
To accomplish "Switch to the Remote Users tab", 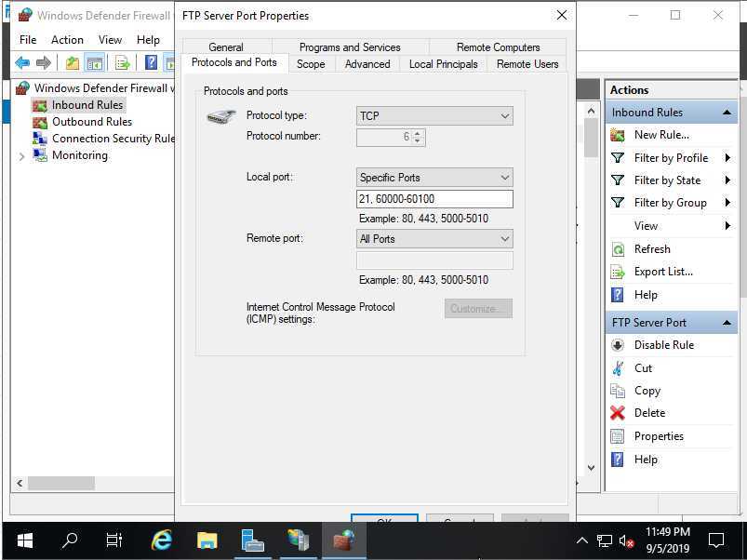I will pyautogui.click(x=527, y=64).
